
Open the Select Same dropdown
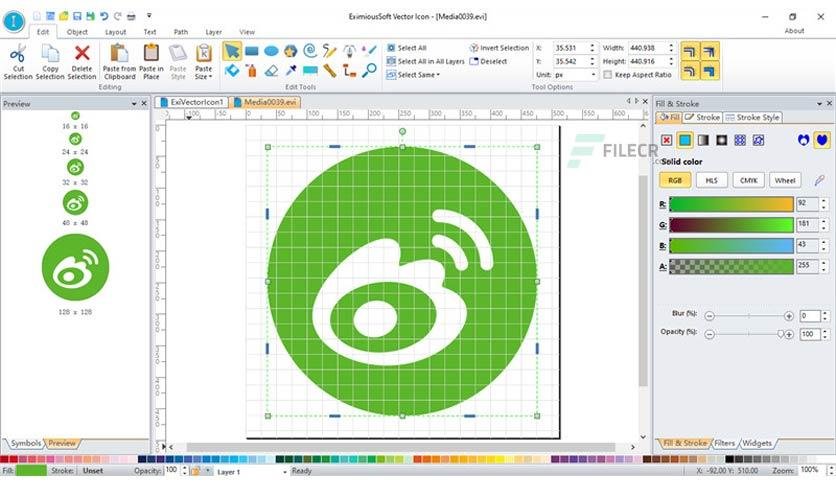[414, 75]
